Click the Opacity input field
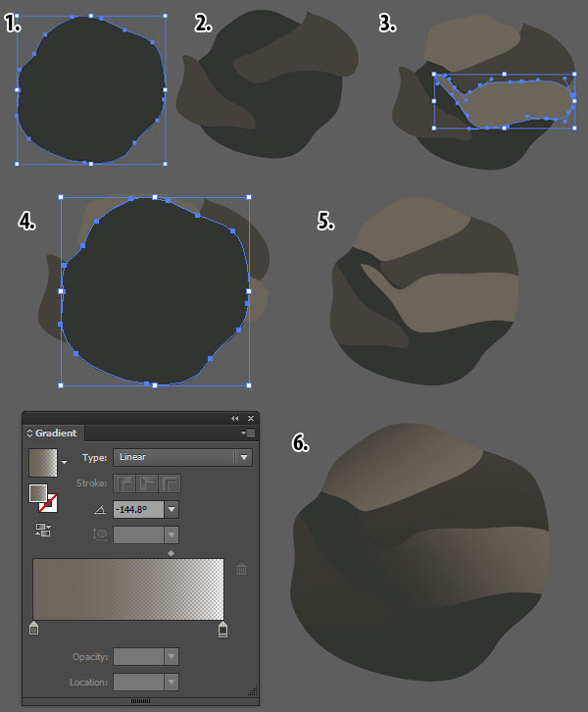The image size is (588, 712). pyautogui.click(x=138, y=657)
